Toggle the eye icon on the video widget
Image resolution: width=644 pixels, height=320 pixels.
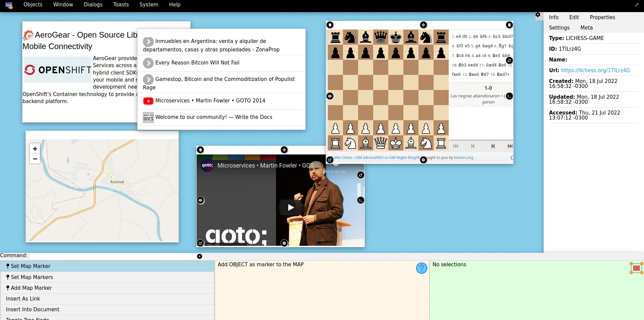(200, 200)
